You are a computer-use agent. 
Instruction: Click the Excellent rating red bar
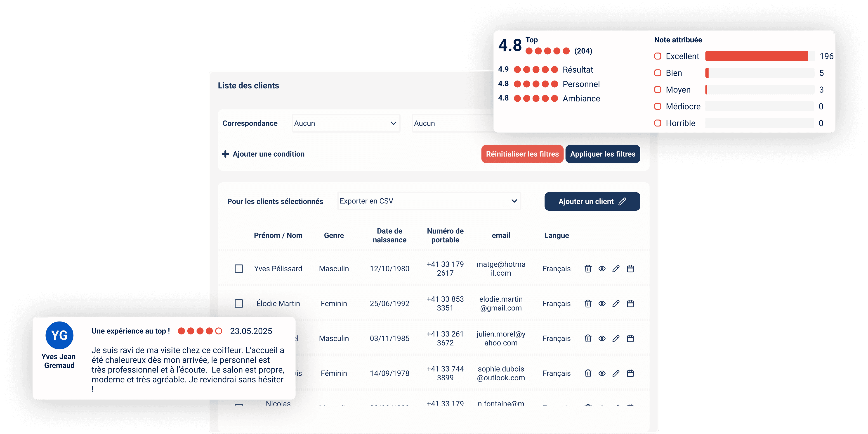[757, 56]
